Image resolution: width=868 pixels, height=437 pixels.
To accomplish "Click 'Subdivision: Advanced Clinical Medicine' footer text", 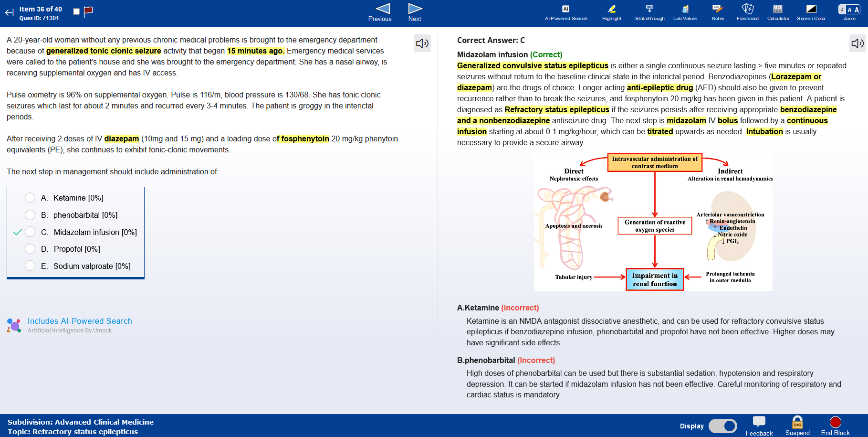I will [x=81, y=422].
